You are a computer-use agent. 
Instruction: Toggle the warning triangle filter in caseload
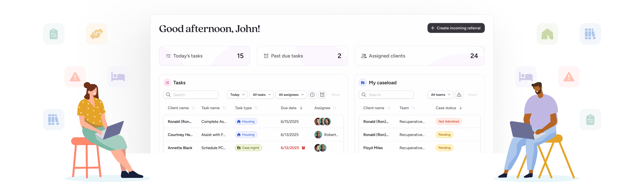pyautogui.click(x=459, y=95)
